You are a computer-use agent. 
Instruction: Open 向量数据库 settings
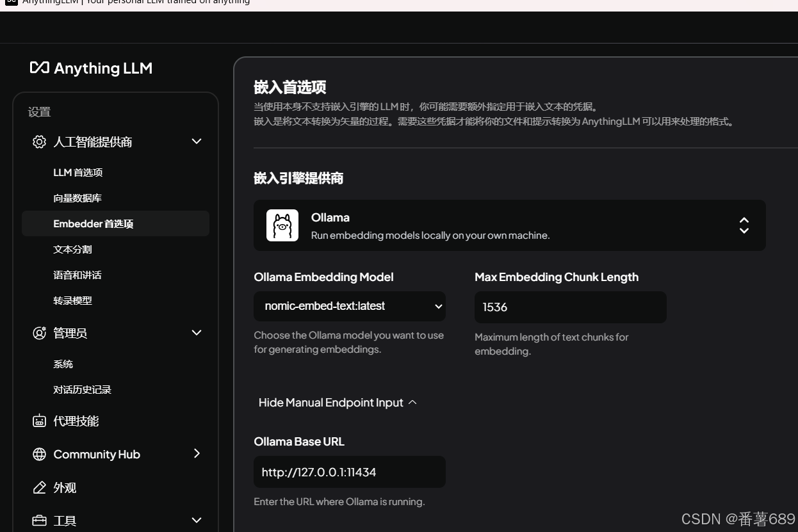[x=77, y=198]
